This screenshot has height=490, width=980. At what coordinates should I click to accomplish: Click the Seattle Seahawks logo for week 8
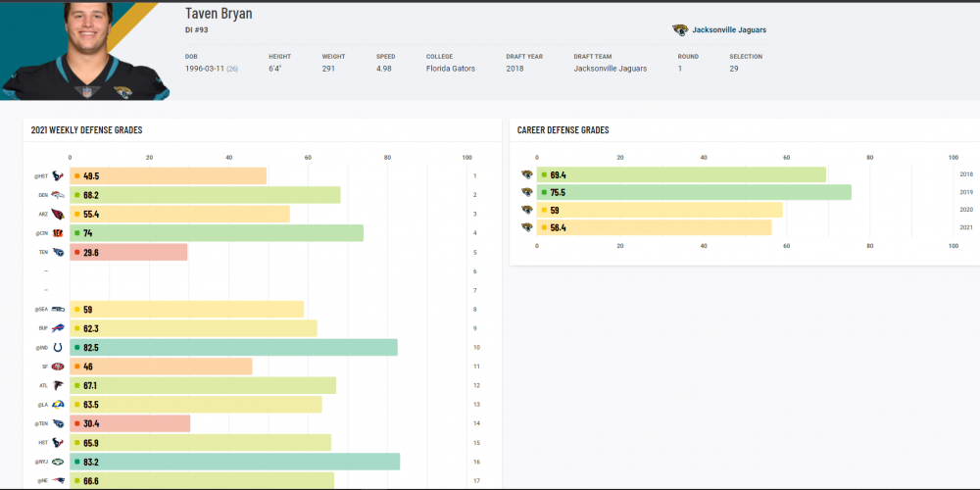click(x=58, y=310)
